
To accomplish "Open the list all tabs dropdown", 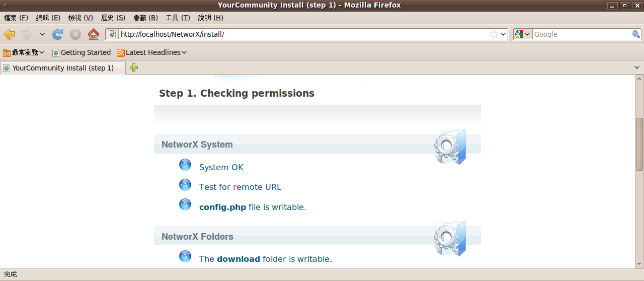I will point(637,67).
